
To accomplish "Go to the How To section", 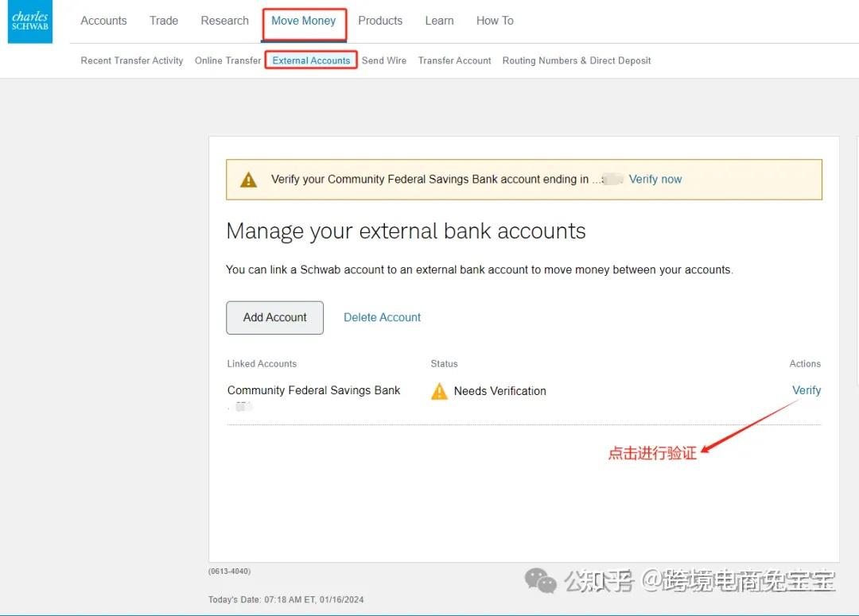I will pyautogui.click(x=494, y=20).
